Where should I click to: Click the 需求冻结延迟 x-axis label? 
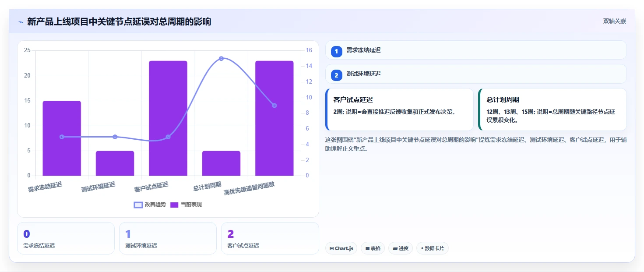pos(45,187)
